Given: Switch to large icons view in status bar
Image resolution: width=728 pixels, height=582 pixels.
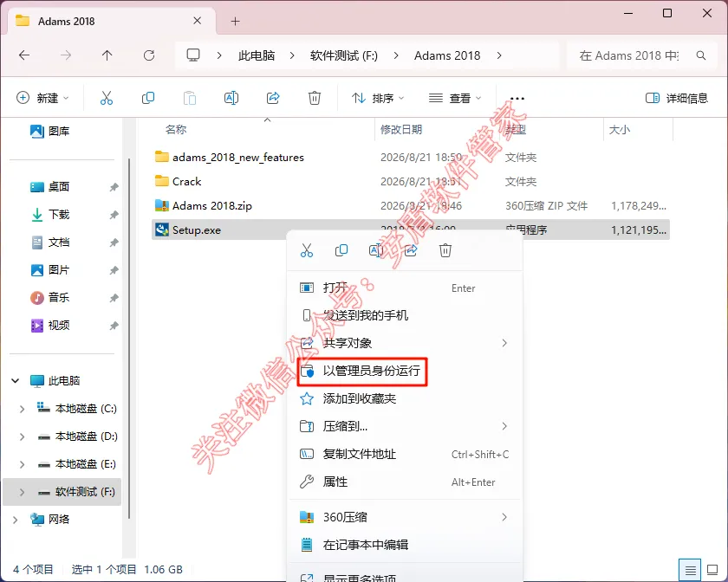Looking at the screenshot, I should [712, 570].
